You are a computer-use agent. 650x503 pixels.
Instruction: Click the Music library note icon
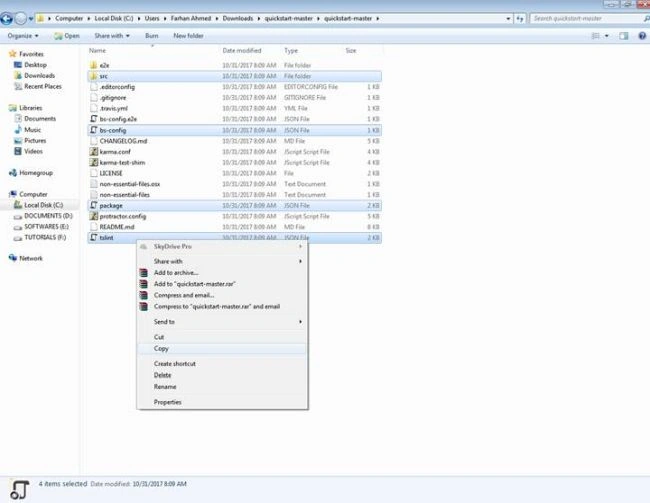(18, 130)
